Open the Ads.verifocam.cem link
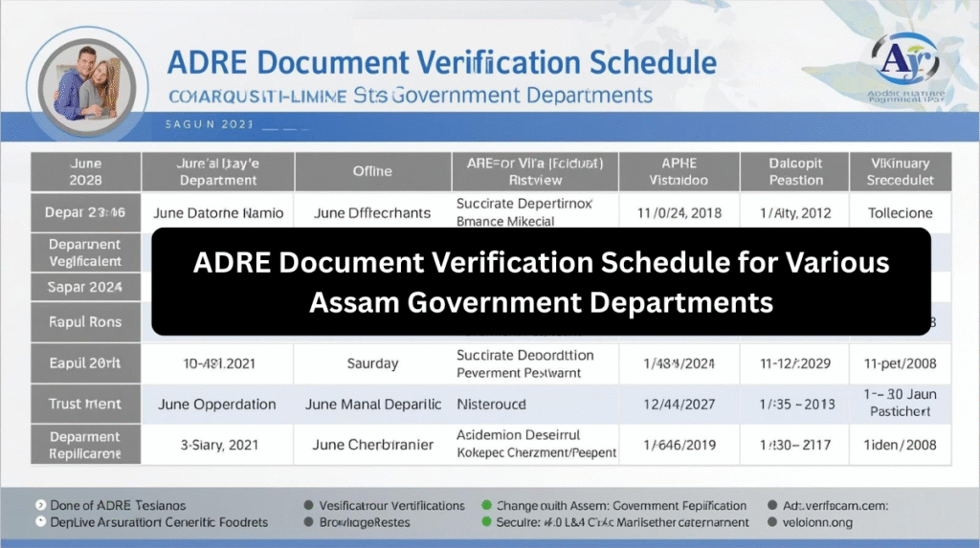980x548 pixels. 835,506
